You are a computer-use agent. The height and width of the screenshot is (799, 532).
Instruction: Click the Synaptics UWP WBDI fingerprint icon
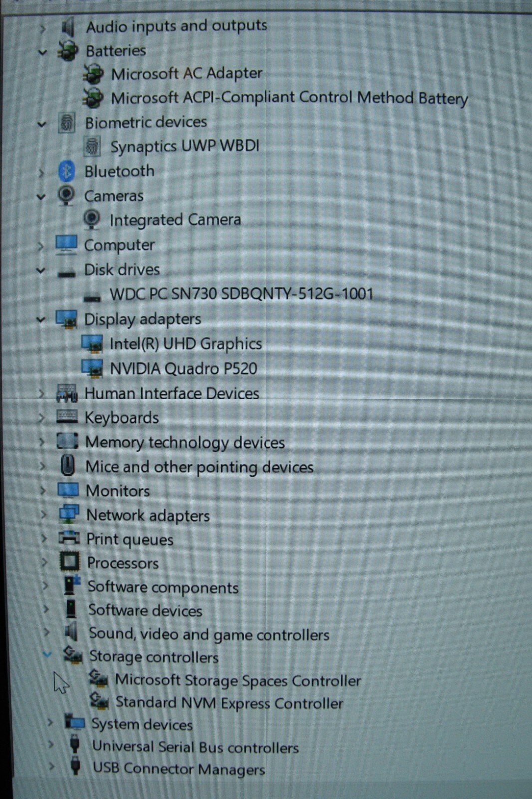92,147
